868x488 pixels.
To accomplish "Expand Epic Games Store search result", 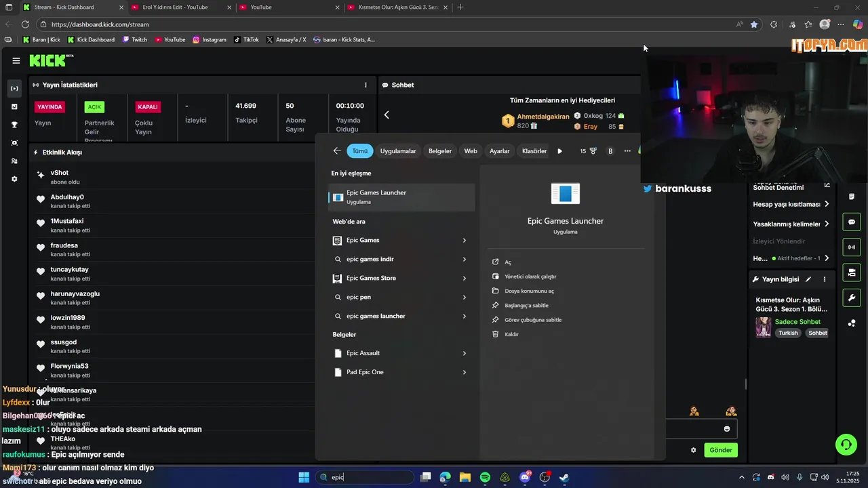I will pos(465,278).
